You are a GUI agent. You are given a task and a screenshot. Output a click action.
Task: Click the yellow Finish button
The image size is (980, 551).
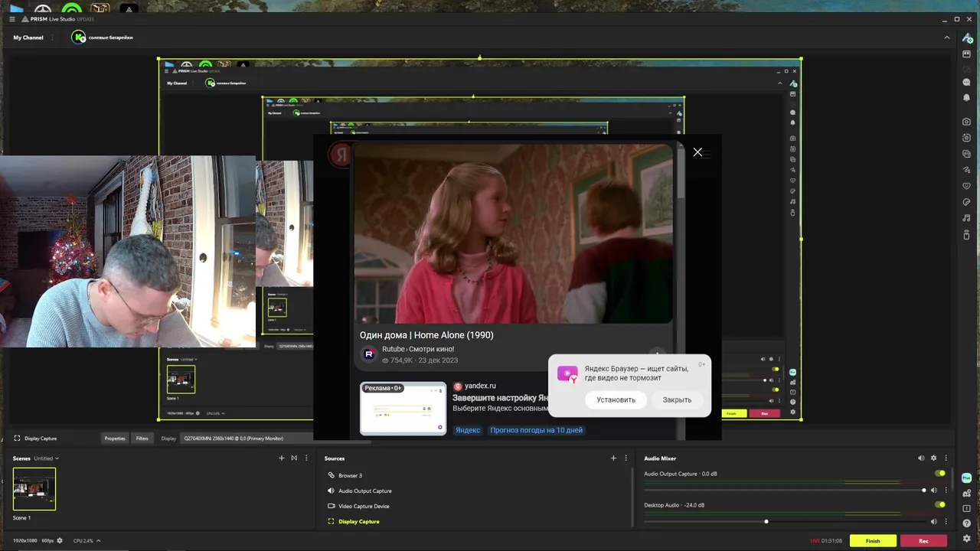point(873,540)
